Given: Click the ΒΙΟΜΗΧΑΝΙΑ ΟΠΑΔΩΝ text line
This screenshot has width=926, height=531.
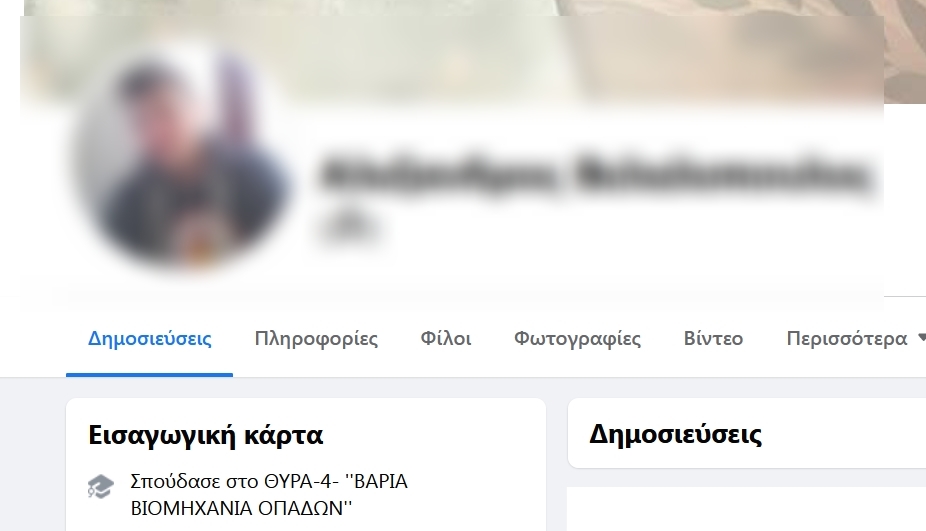Looking at the screenshot, I should coord(241,508).
